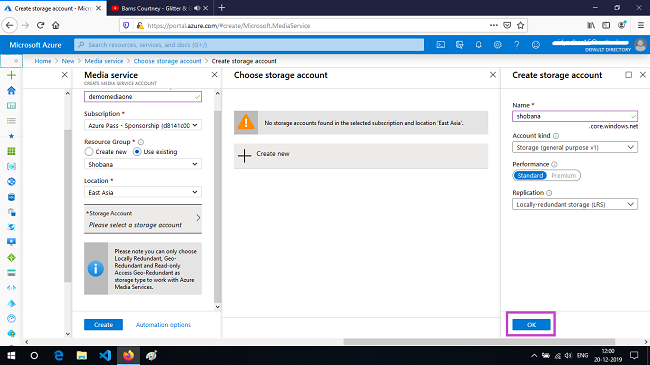Open File Explorer from taskbar
Screen dimensions: 650x365
[82, 355]
